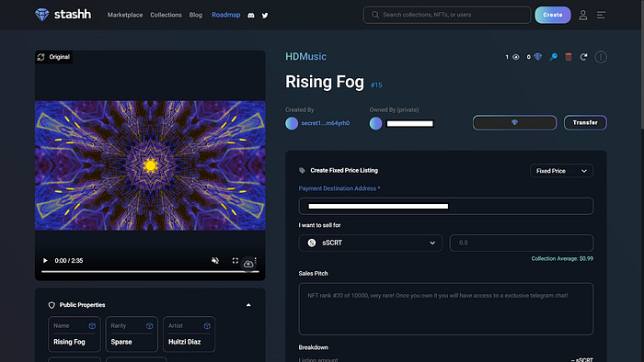Open the Marketplace menu
The height and width of the screenshot is (362, 644).
[125, 15]
